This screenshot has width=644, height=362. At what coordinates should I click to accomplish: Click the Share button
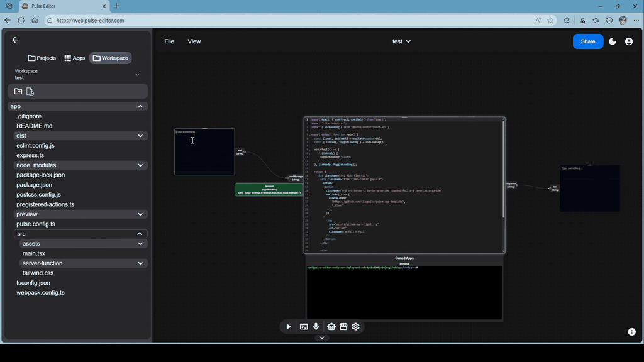tap(587, 41)
